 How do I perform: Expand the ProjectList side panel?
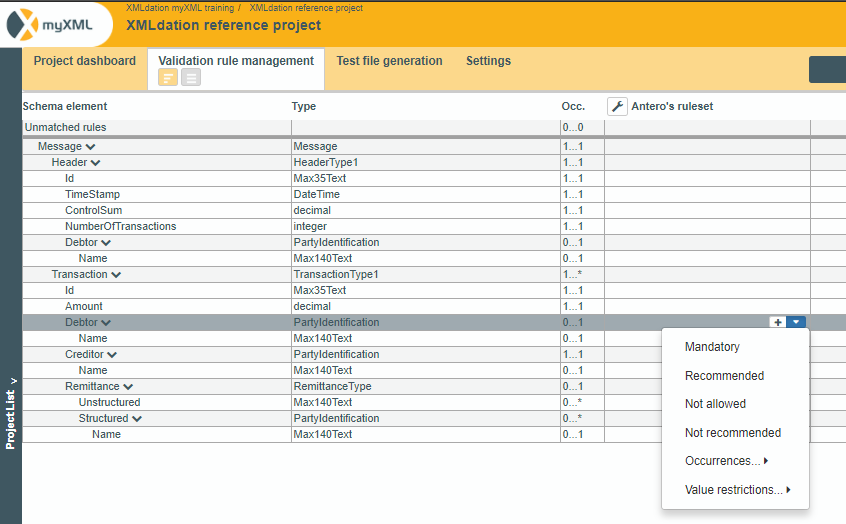(x=10, y=413)
